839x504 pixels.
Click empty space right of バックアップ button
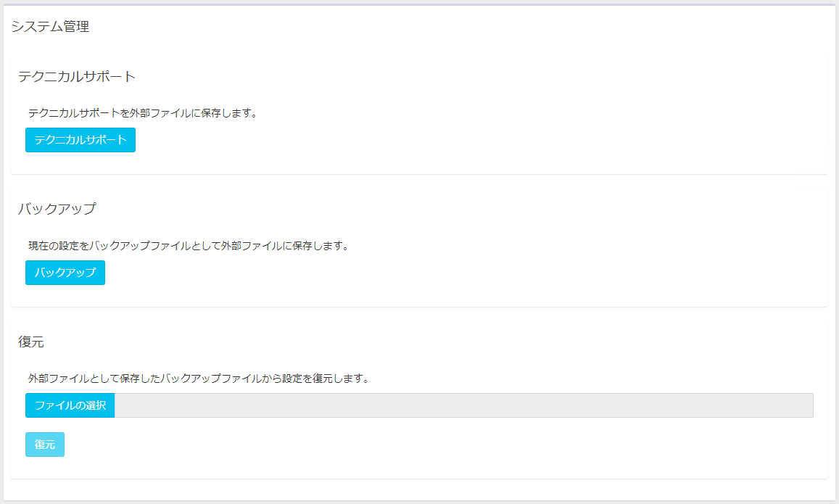(x=435, y=273)
